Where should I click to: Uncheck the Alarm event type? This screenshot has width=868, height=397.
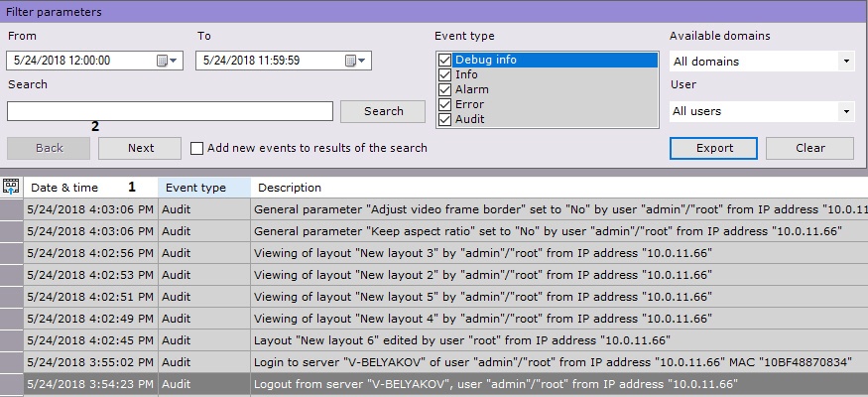tap(444, 89)
